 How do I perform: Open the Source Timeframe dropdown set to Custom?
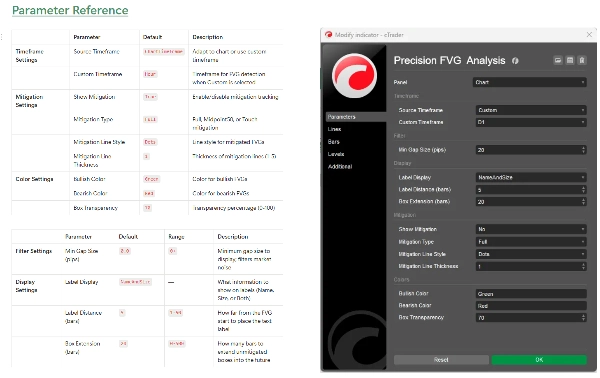[531, 110]
